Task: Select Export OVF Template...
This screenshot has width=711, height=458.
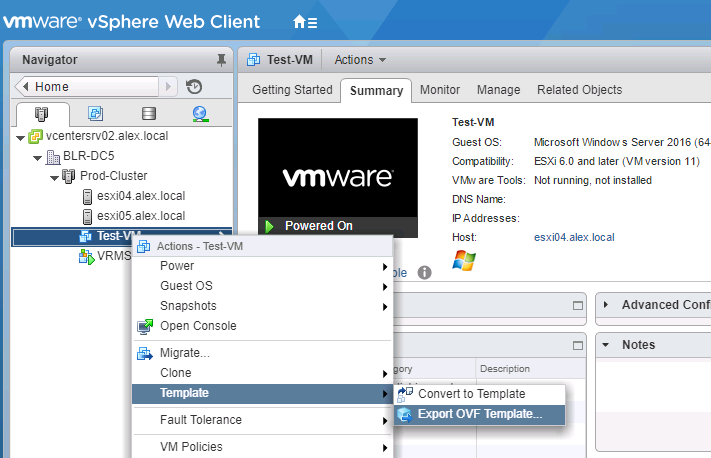Action: pos(480,414)
